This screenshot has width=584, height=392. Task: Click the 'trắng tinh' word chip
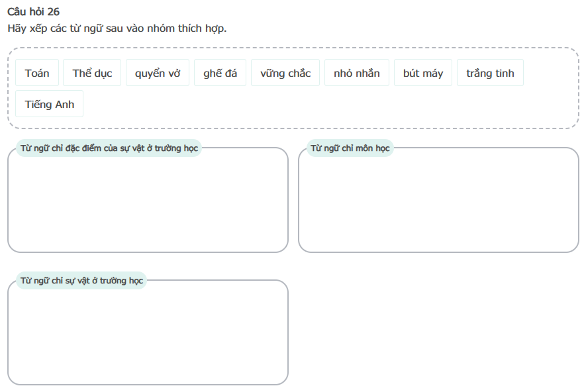tap(490, 73)
